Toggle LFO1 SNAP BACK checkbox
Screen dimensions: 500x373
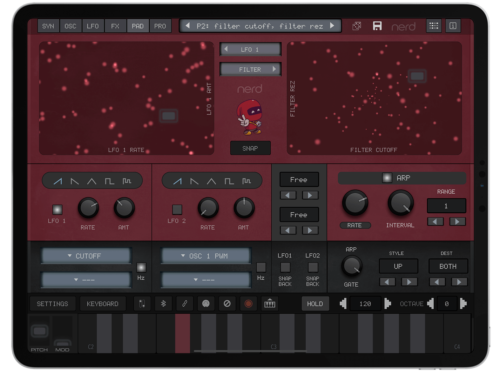point(285,267)
